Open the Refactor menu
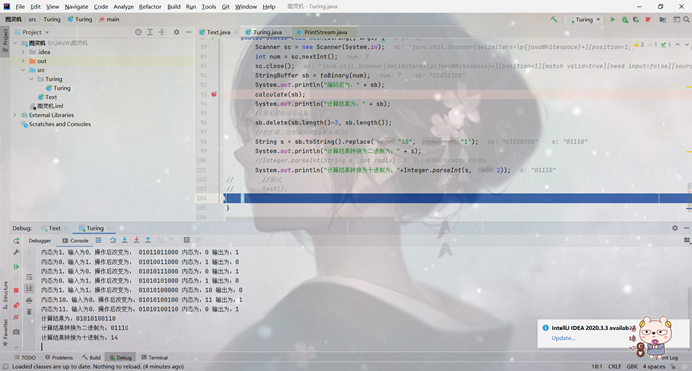 coord(150,7)
